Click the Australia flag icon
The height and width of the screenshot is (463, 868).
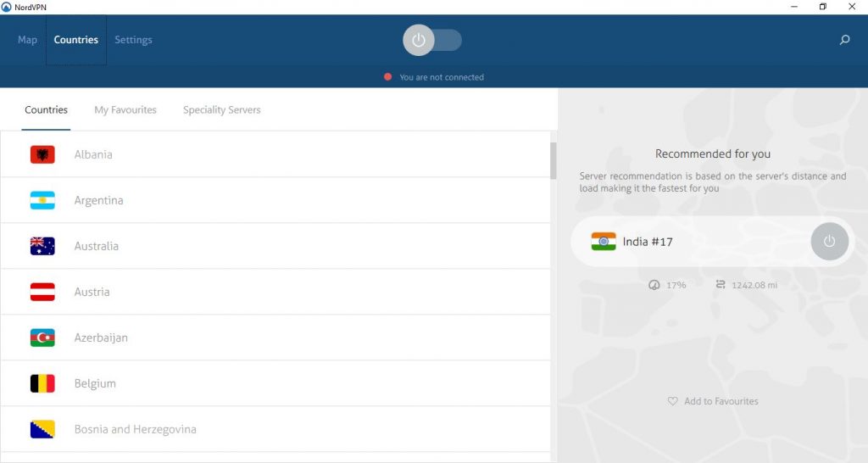click(42, 246)
